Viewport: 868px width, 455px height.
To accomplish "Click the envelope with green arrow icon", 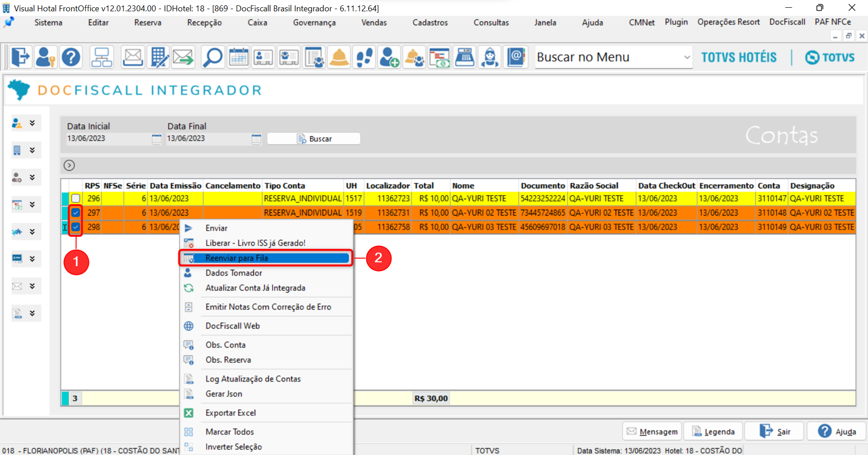I will tap(183, 57).
